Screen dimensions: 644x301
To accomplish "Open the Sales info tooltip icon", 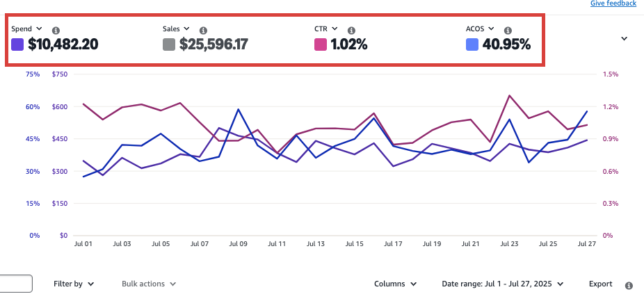I will coord(203,31).
